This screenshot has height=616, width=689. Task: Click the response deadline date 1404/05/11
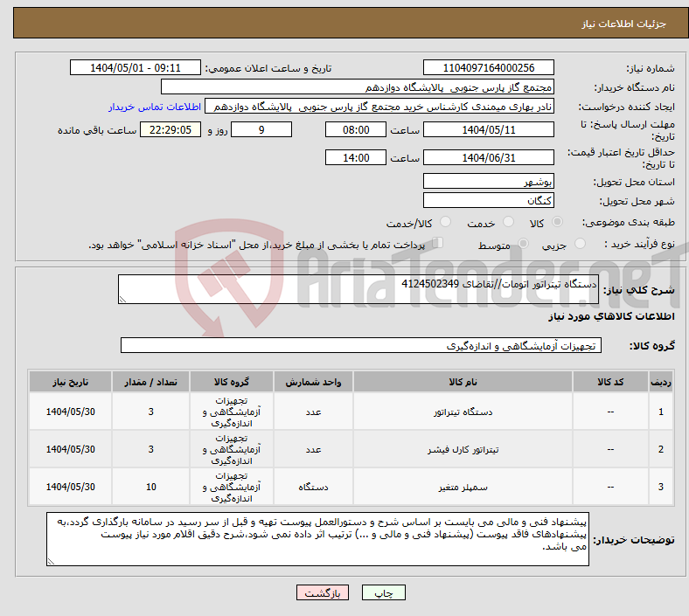(488, 130)
